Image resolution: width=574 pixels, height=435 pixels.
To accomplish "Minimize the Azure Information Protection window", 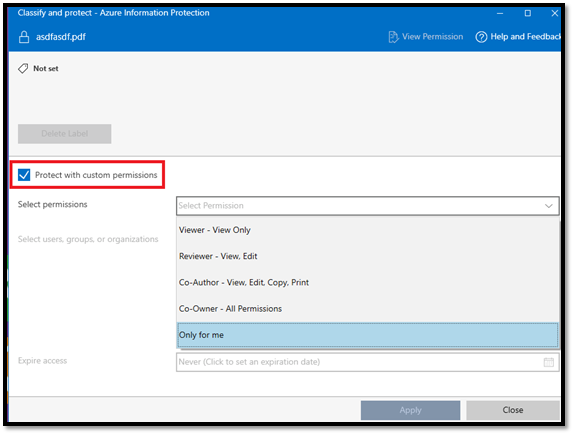I will click(x=500, y=13).
